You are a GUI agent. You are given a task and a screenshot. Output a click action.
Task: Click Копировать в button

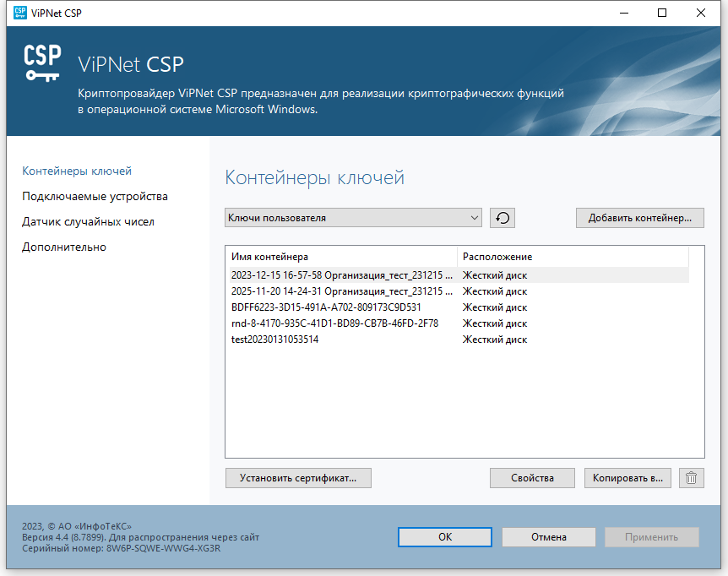tap(627, 478)
